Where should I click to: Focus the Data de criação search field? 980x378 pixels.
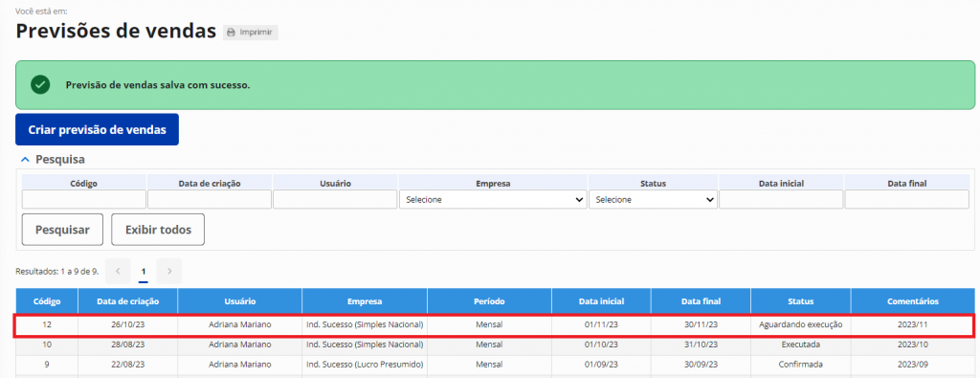click(x=210, y=199)
